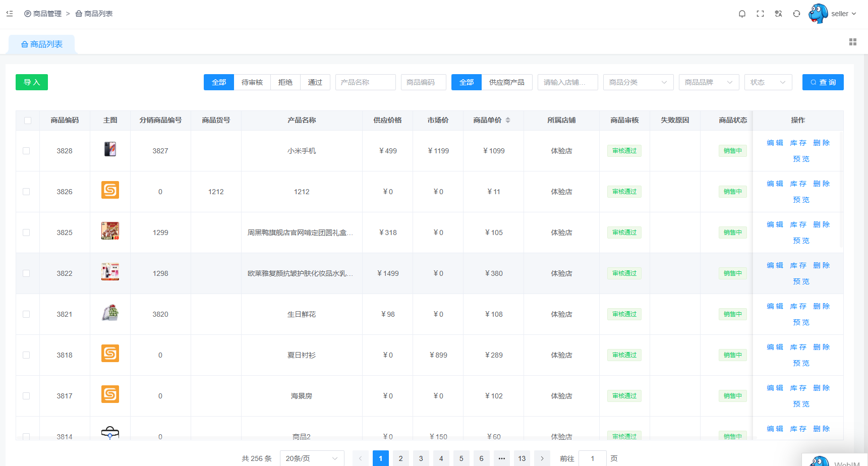
Task: Click the 产品名称 input field
Action: (365, 82)
